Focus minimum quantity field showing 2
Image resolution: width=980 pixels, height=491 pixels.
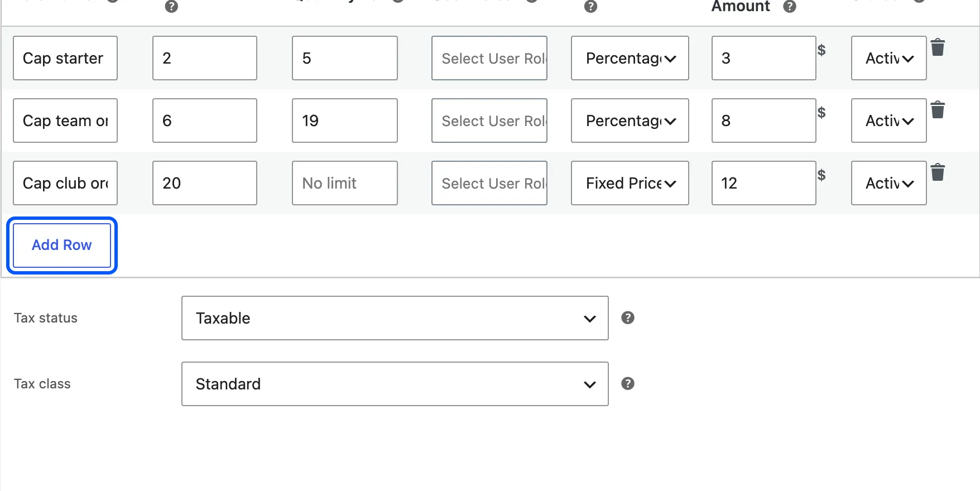[x=205, y=58]
